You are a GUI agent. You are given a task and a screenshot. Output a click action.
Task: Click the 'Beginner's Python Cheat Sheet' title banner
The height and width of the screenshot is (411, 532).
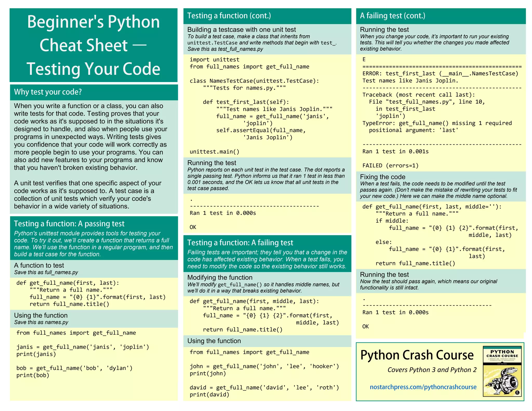[94, 45]
